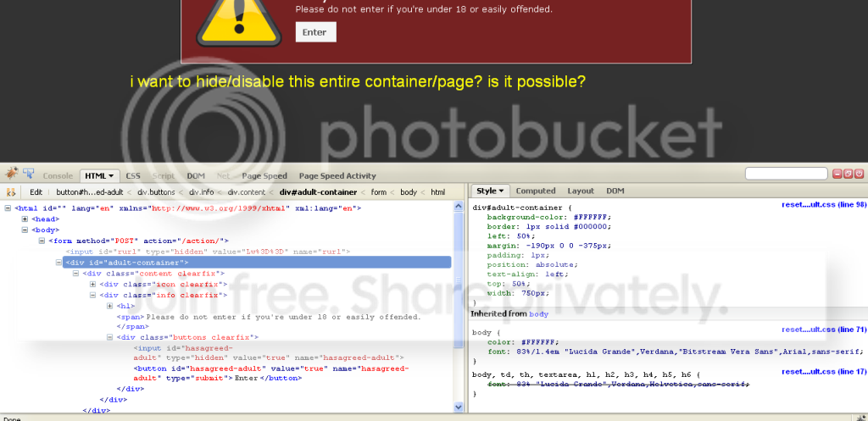The height and width of the screenshot is (421, 868).
Task: Select body in breadcrumb path
Action: [409, 192]
